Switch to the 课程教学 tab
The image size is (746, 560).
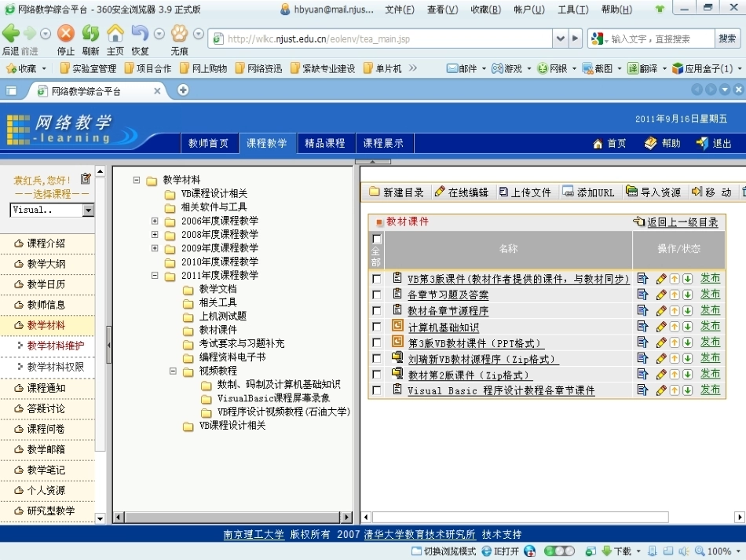(267, 143)
